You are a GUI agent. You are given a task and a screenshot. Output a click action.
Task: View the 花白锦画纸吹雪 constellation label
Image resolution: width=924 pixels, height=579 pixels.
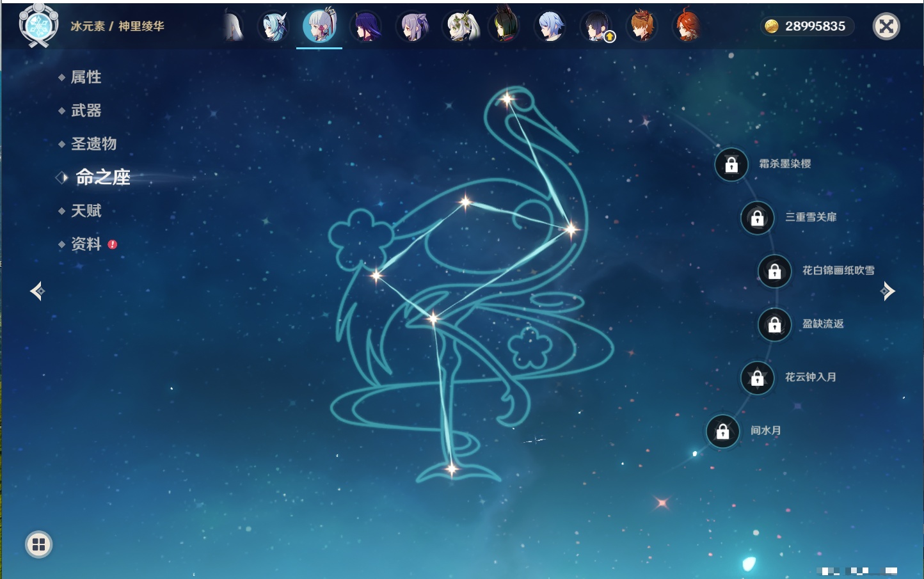(838, 271)
